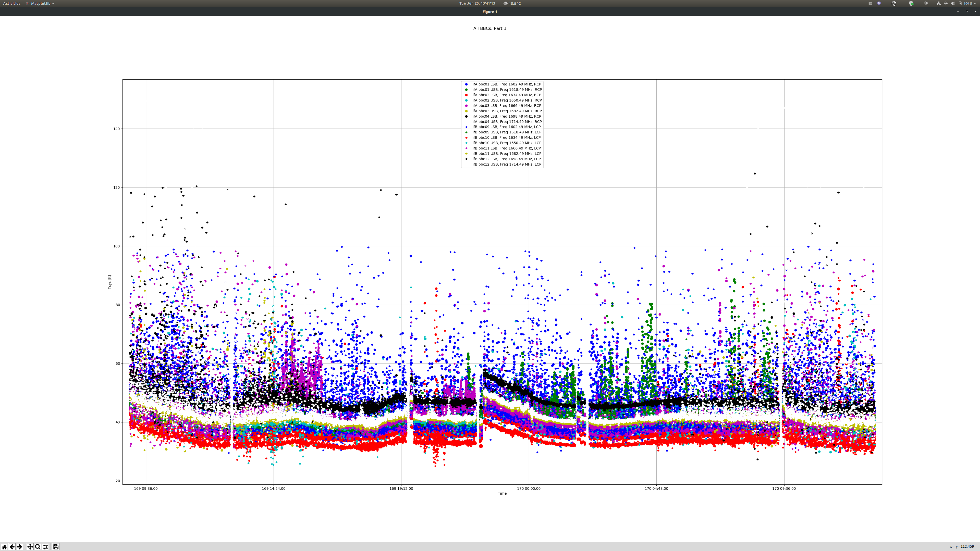Open the wired network status icon
The width and height of the screenshot is (980, 551).
pyautogui.click(x=939, y=3)
